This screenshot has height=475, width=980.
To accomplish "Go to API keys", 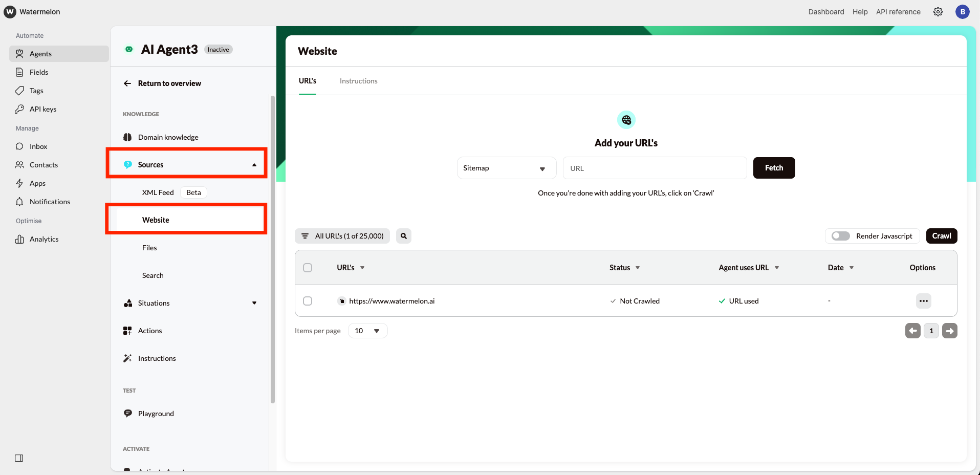I will pos(42,109).
